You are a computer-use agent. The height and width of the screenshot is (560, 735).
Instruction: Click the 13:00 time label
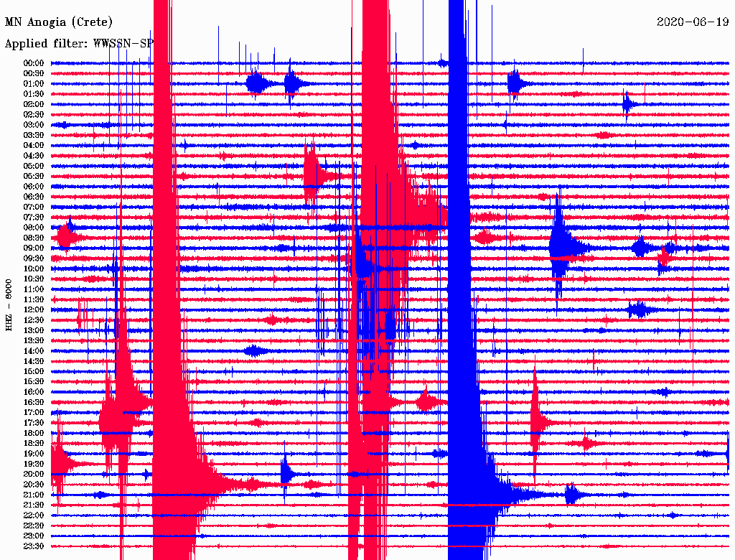pos(34,330)
